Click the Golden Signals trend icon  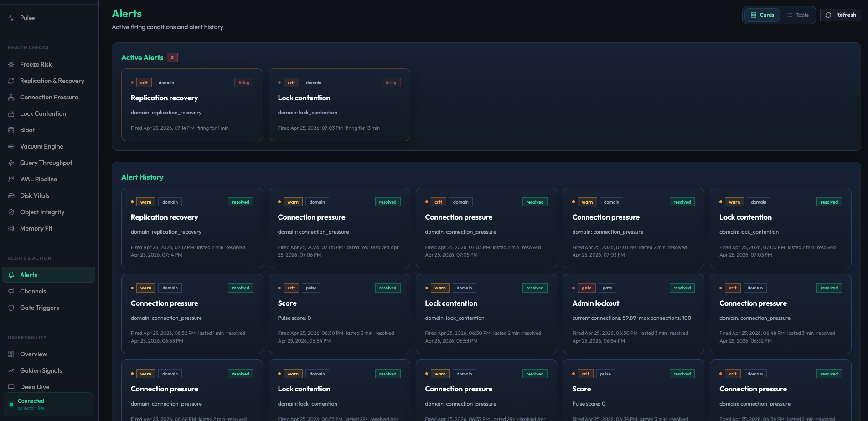tap(11, 370)
